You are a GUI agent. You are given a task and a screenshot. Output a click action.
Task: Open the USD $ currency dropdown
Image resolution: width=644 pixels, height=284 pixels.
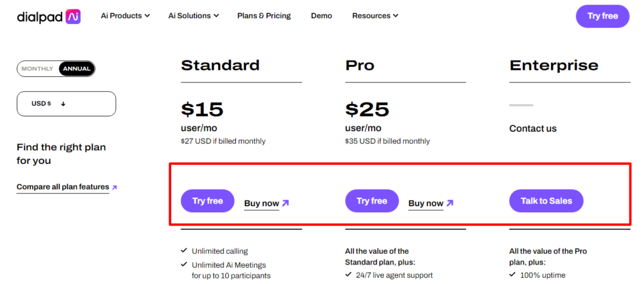66,103
